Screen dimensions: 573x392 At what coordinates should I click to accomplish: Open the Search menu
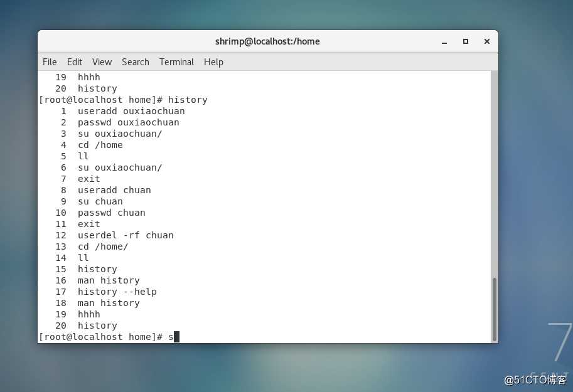point(135,62)
